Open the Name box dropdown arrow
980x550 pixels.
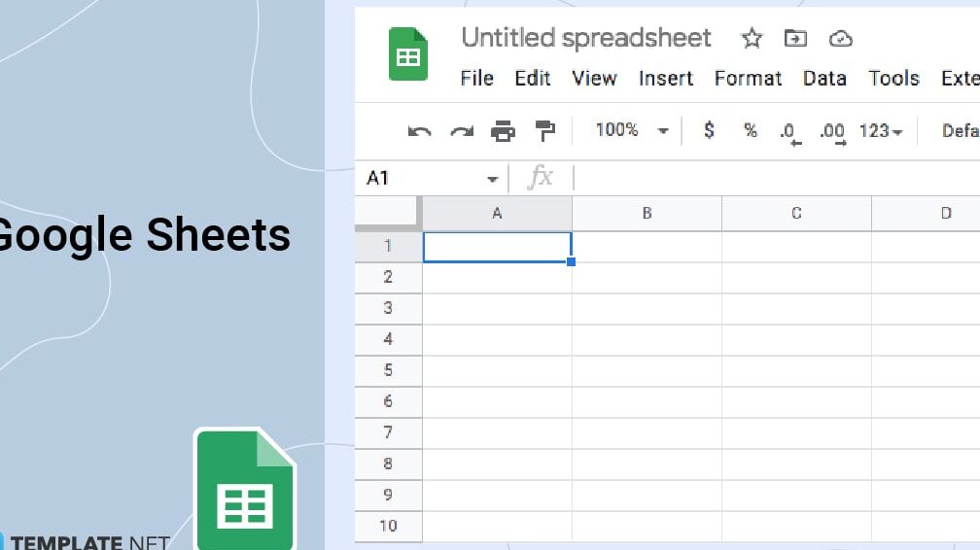[492, 179]
